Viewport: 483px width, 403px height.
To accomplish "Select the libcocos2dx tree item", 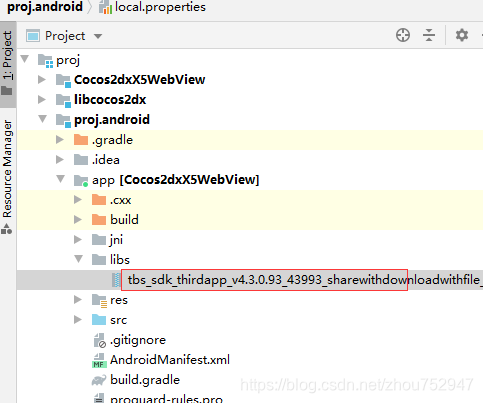I will (110, 99).
